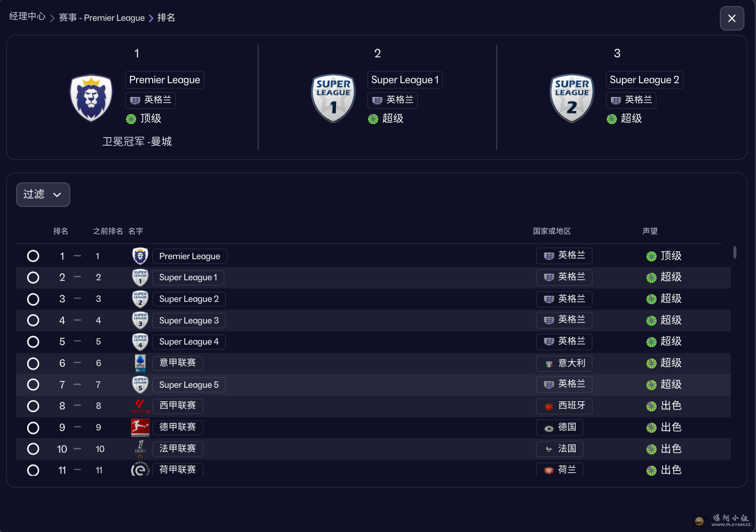Click the 荷甲联赛 logo in the list
This screenshot has width=756, height=532.
[x=140, y=470]
